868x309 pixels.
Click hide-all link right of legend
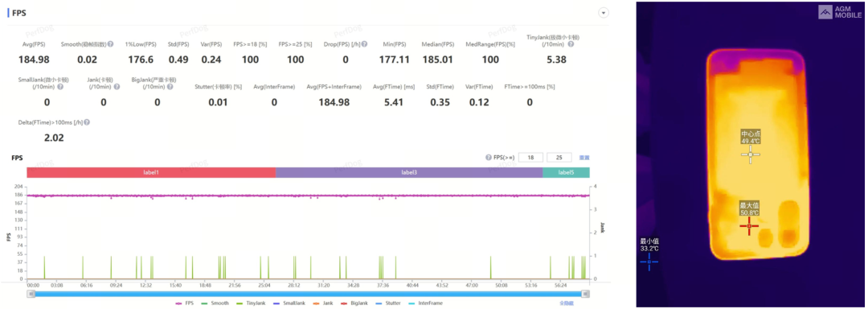pyautogui.click(x=566, y=303)
